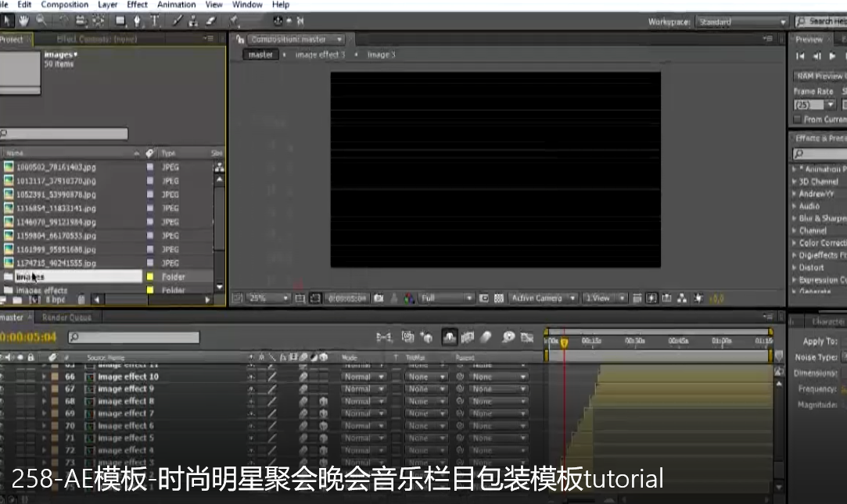Image resolution: width=847 pixels, height=504 pixels.
Task: Show channel and color management settings
Action: [x=409, y=298]
